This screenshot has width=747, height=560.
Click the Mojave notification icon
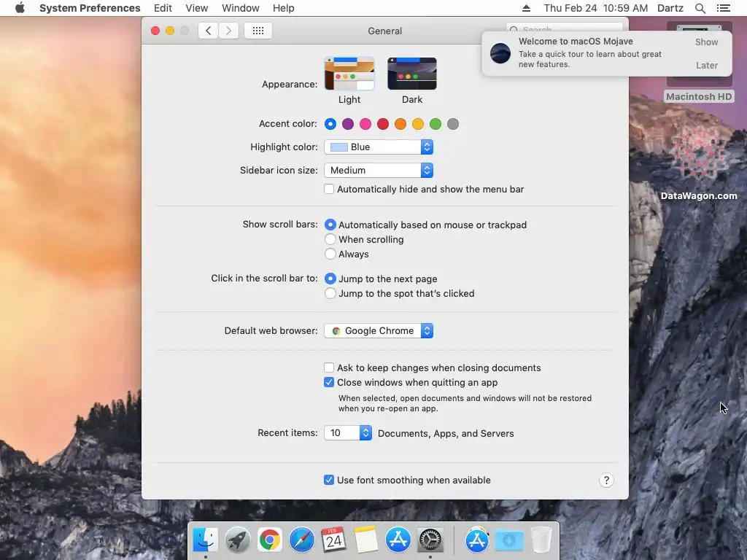point(500,52)
